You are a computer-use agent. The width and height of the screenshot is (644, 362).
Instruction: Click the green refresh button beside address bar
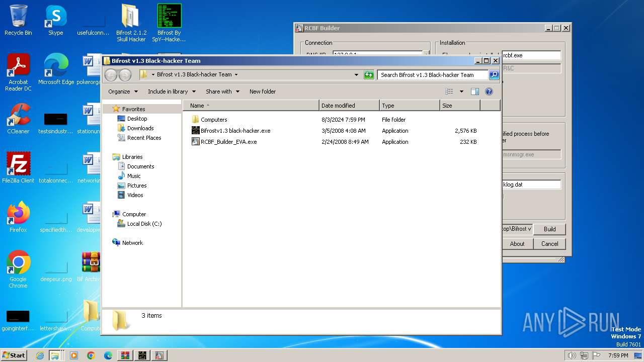pos(369,75)
